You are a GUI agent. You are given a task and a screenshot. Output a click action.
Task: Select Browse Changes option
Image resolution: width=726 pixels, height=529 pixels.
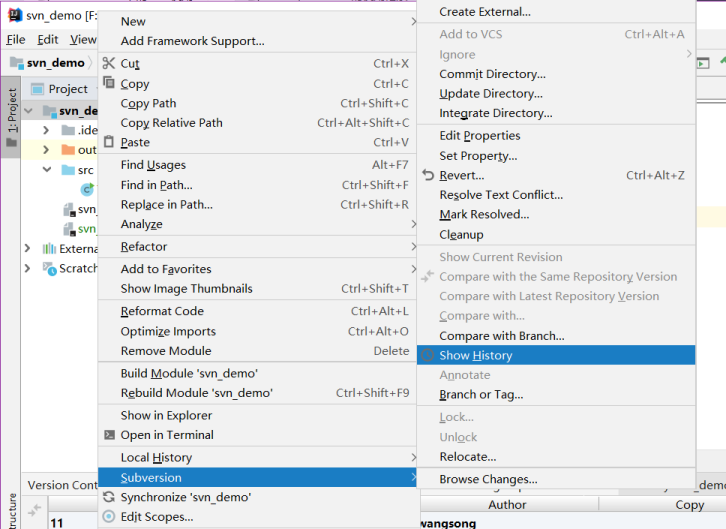pos(488,479)
